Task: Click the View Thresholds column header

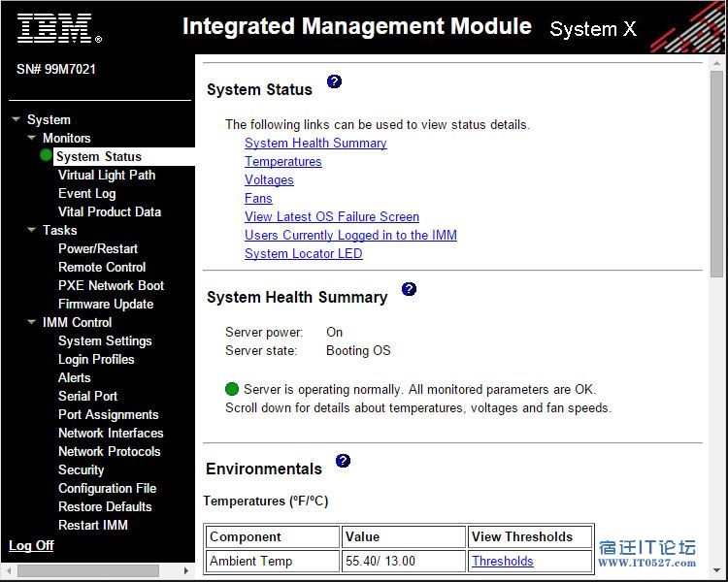Action: click(x=530, y=536)
